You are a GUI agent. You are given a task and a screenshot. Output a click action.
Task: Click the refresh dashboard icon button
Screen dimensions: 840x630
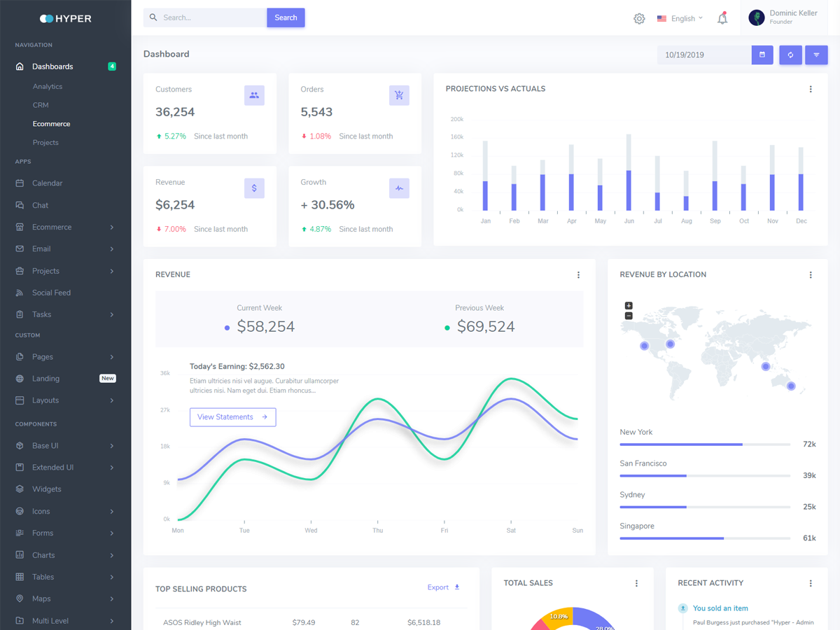point(790,55)
